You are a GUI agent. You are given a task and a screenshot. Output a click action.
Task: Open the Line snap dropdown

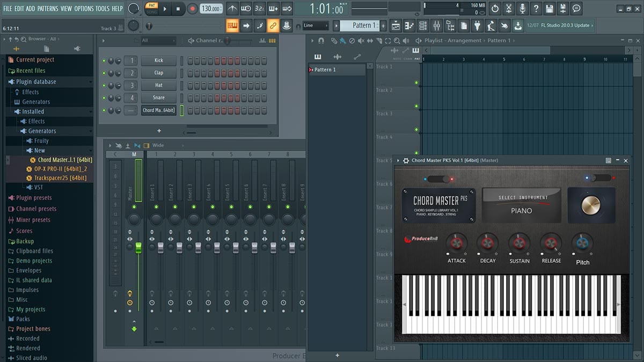316,25
